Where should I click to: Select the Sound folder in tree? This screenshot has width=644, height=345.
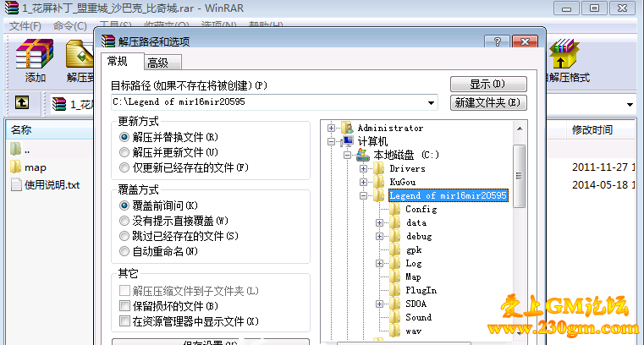pos(419,317)
